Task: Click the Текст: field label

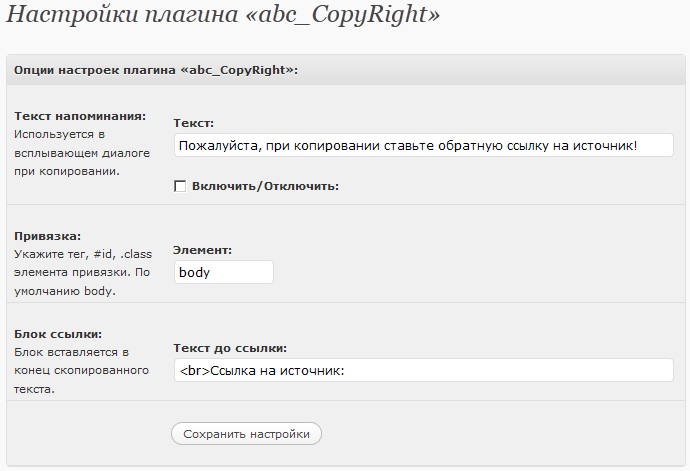Action: (194, 123)
